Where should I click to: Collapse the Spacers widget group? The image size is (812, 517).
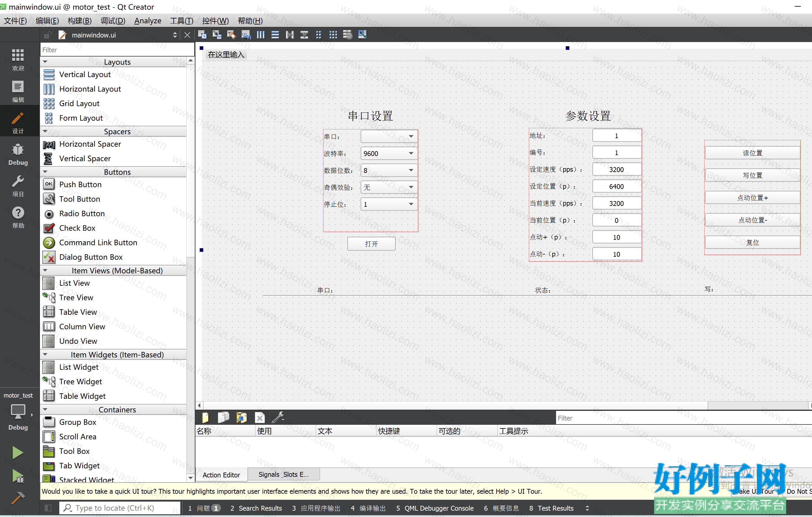[45, 131]
